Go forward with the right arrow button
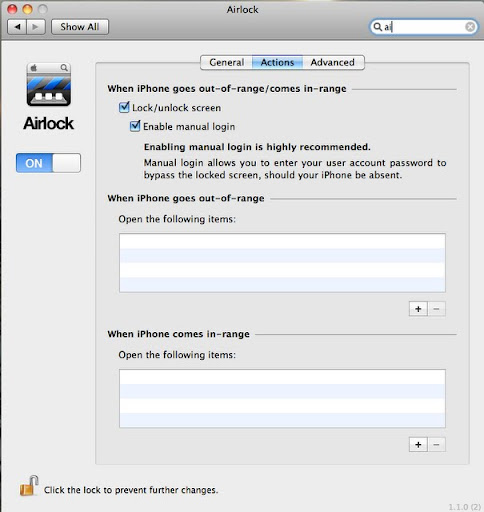 pyautogui.click(x=36, y=27)
